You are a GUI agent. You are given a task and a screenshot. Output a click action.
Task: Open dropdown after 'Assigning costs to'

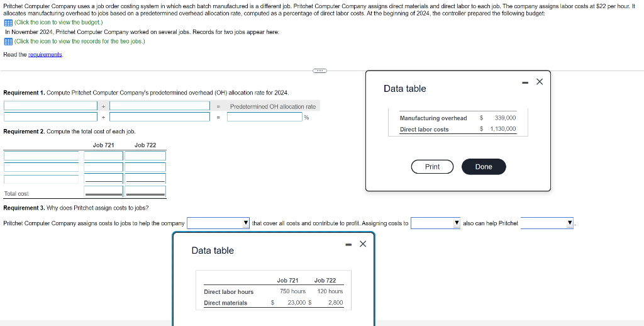435,223
